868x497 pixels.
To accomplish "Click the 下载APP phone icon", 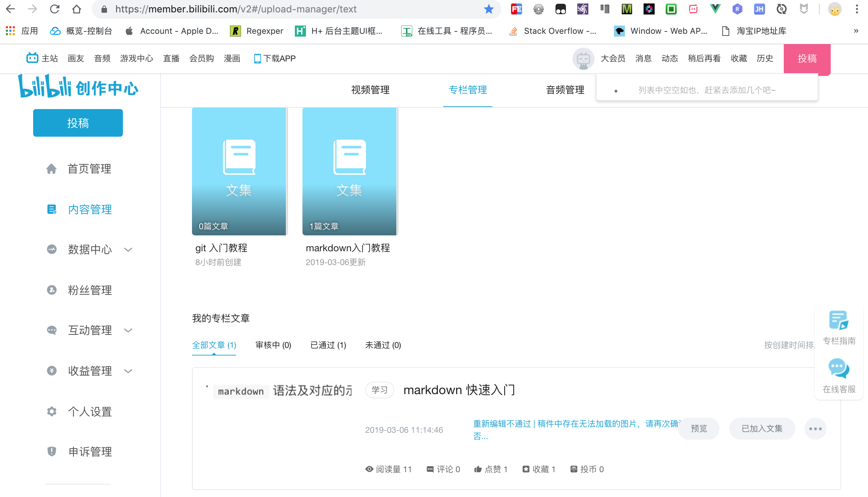I will tap(257, 58).
